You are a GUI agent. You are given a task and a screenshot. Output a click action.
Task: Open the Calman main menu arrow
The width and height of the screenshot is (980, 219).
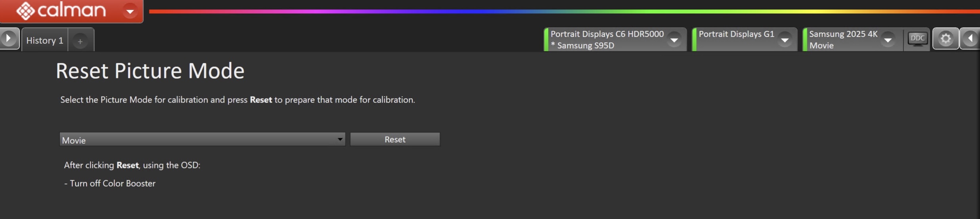(x=130, y=11)
